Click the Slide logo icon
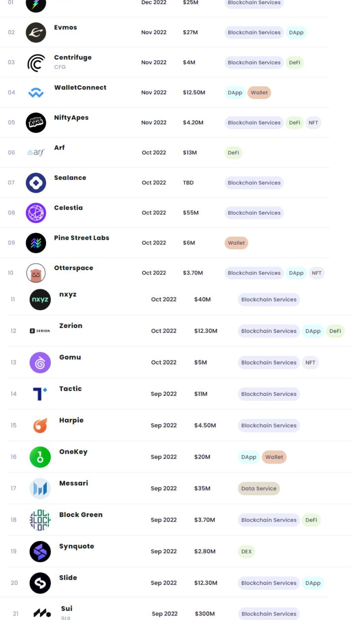The width and height of the screenshot is (364, 620). point(40,583)
